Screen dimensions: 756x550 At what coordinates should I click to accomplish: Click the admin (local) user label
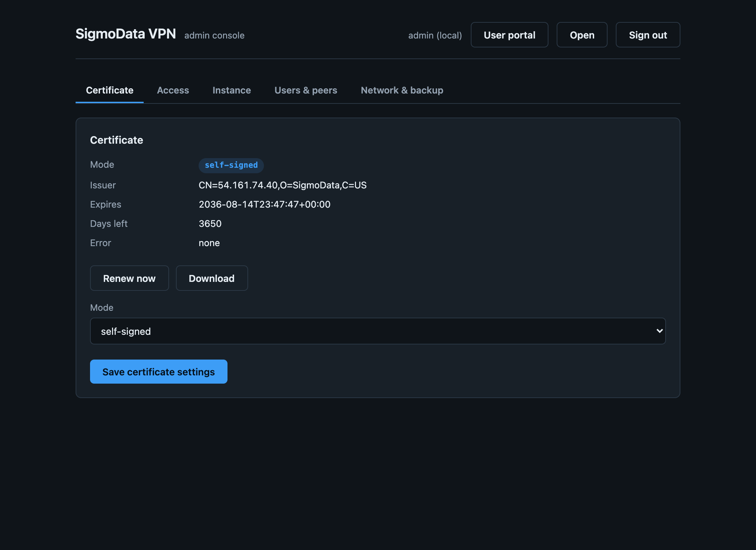click(435, 35)
